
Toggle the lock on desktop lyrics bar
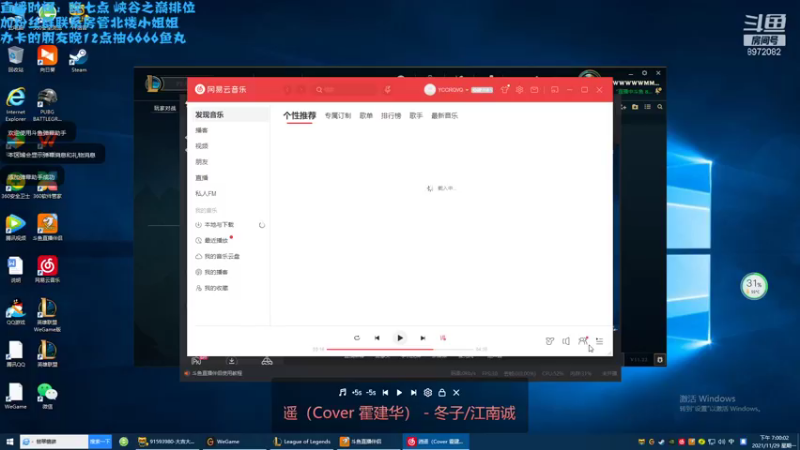[x=442, y=392]
